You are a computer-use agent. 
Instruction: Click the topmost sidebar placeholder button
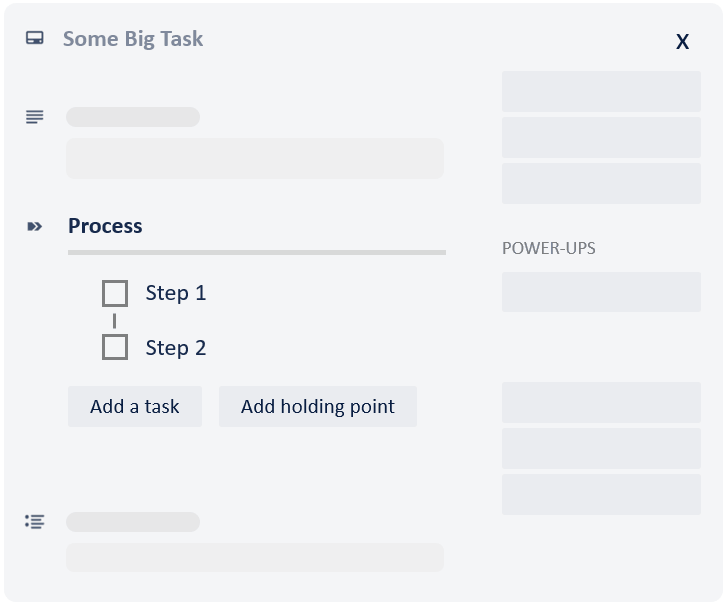601,91
